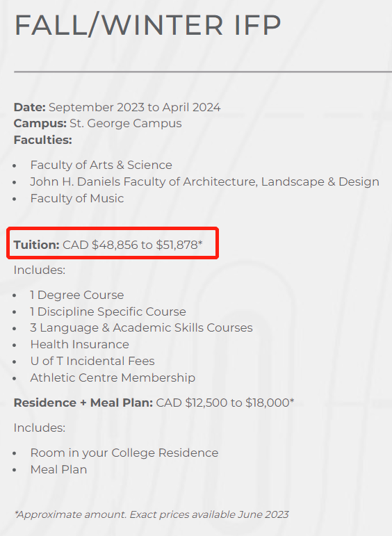Click the 1 Degree Course bullet
This screenshot has width=392, height=536.
pos(77,295)
